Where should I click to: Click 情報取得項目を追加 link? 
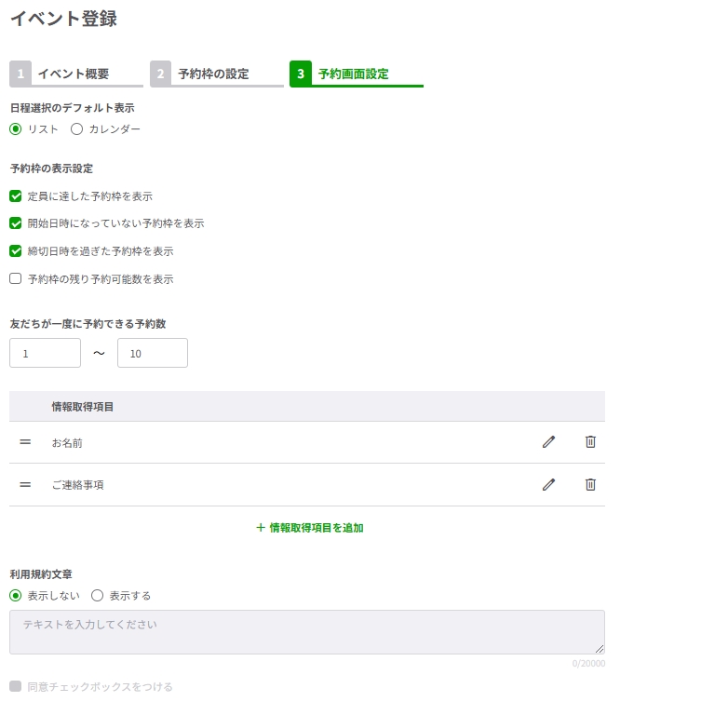[310, 528]
